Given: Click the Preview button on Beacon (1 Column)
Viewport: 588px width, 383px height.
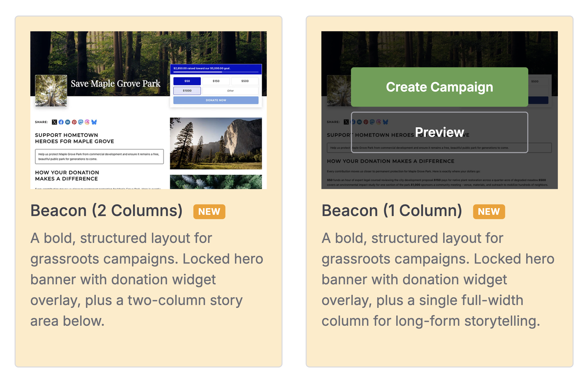Looking at the screenshot, I should click(439, 132).
